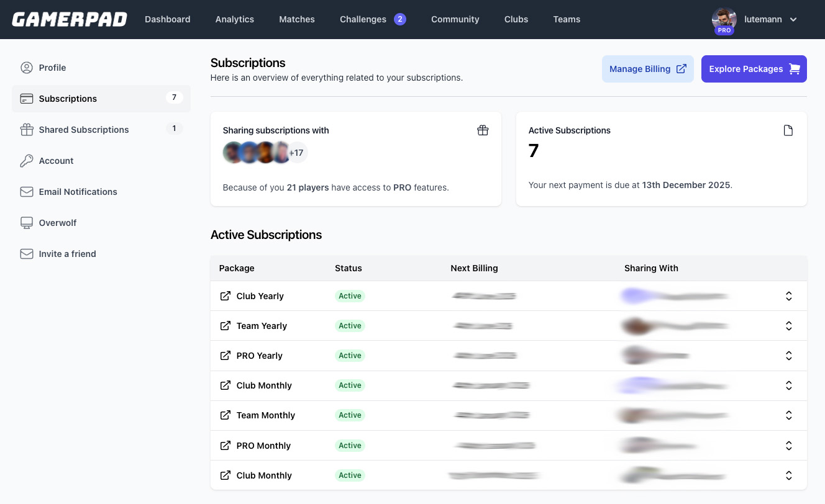The image size is (825, 504).
Task: Open external link icon for Team Yearly
Action: coord(226,326)
